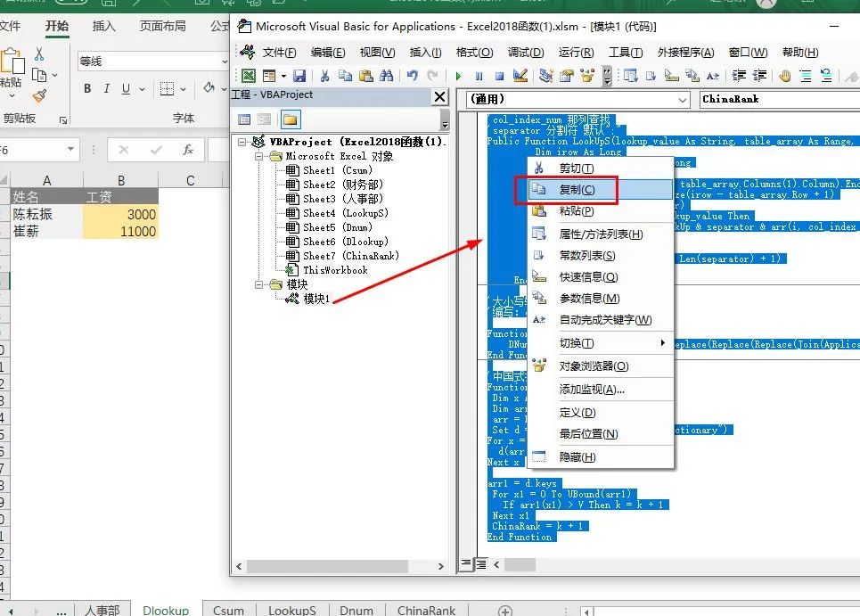Open the ChinaRank procedure dropdown

tap(780, 100)
